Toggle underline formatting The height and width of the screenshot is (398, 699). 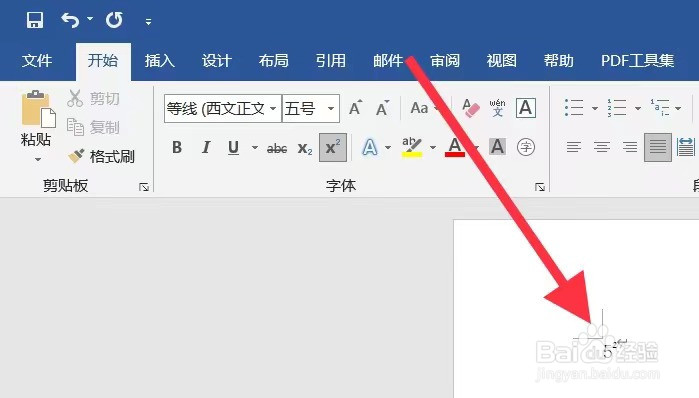(x=233, y=147)
